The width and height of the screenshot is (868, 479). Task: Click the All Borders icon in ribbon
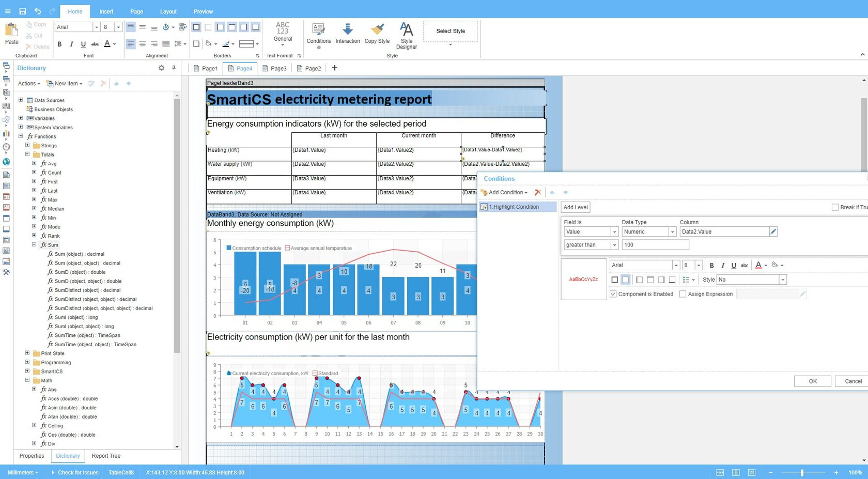tap(196, 27)
